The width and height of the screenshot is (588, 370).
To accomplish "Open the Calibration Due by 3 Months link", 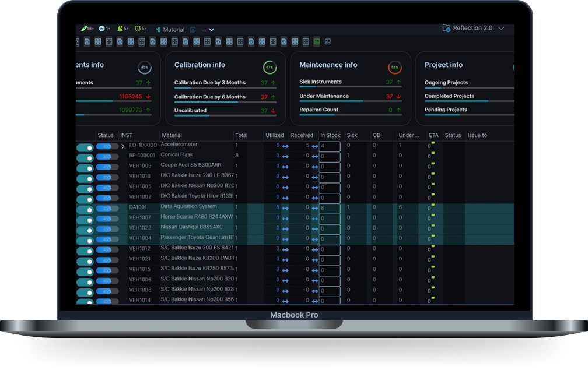I will tap(209, 83).
